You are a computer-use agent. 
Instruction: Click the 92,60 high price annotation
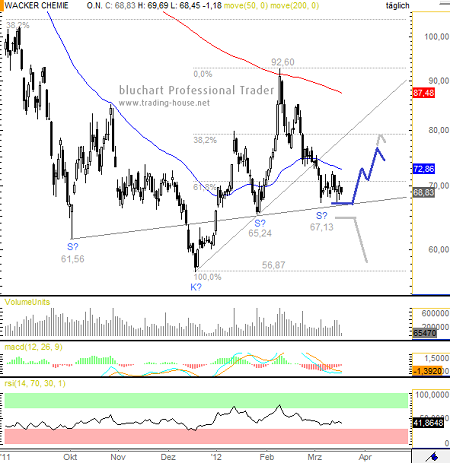(283, 62)
